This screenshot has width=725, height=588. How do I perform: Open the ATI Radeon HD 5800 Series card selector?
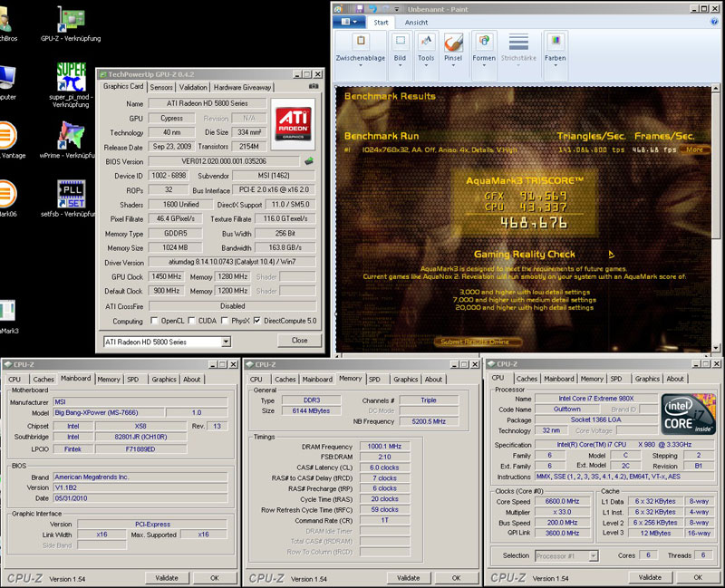(x=167, y=342)
